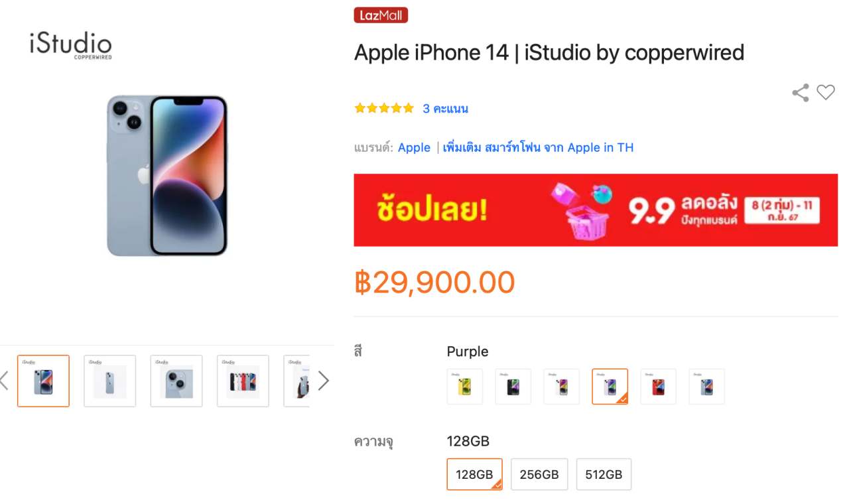The width and height of the screenshot is (849, 504).
Task: Open more smartphones from Apple in TH
Action: tap(538, 147)
